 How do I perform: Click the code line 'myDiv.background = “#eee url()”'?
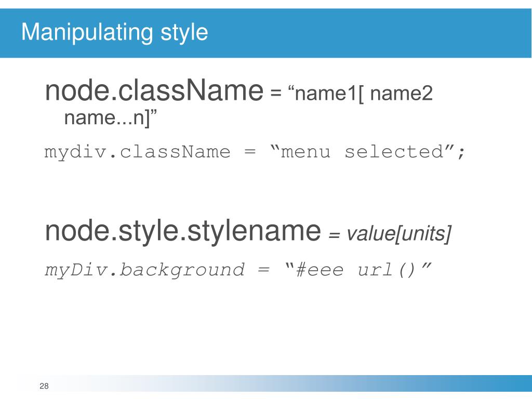[x=238, y=270]
